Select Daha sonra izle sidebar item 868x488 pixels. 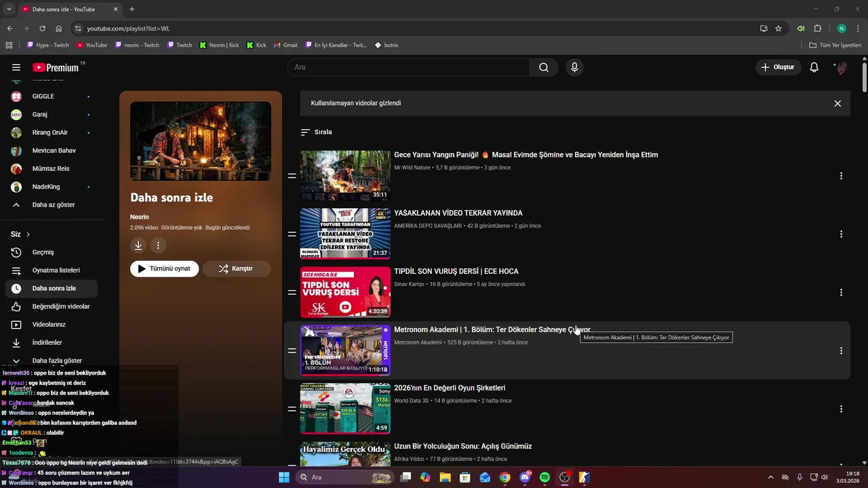[x=52, y=288]
